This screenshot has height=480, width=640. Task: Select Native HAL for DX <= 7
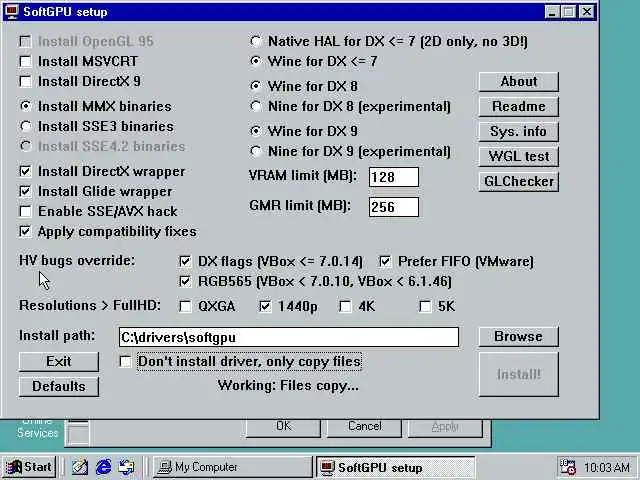[256, 41]
